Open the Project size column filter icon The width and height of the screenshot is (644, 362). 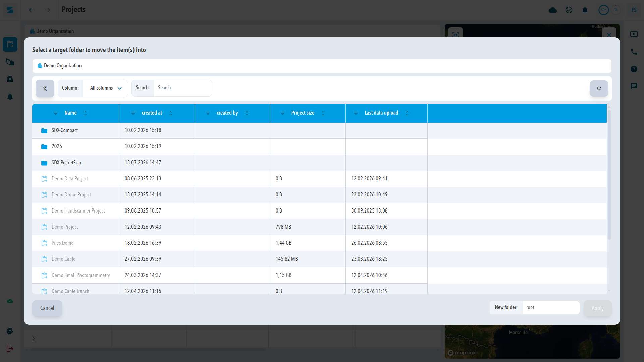click(x=283, y=113)
